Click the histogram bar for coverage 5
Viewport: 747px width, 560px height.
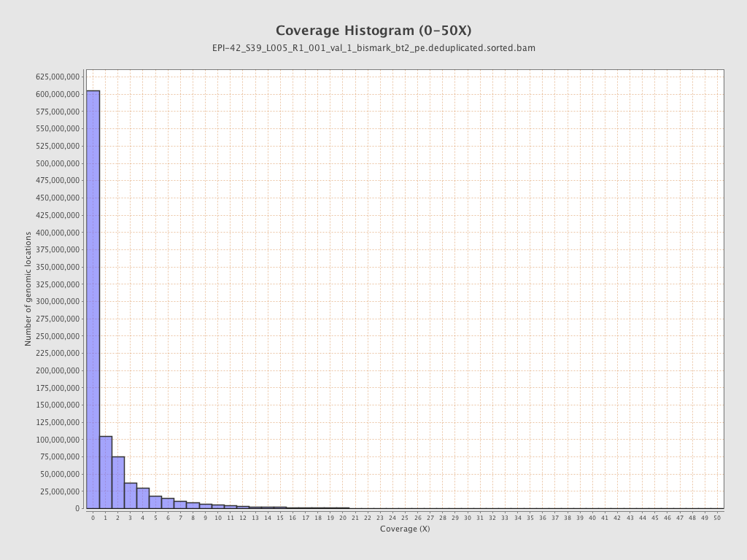[x=155, y=502]
